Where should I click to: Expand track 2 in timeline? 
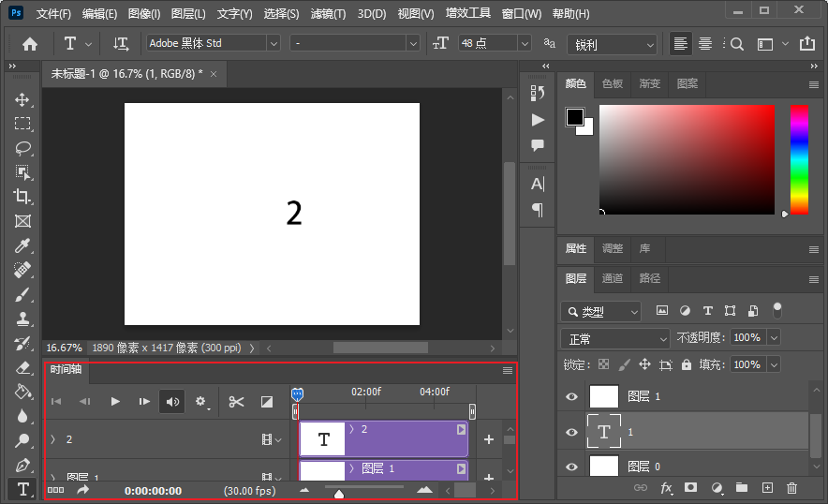tap(53, 439)
